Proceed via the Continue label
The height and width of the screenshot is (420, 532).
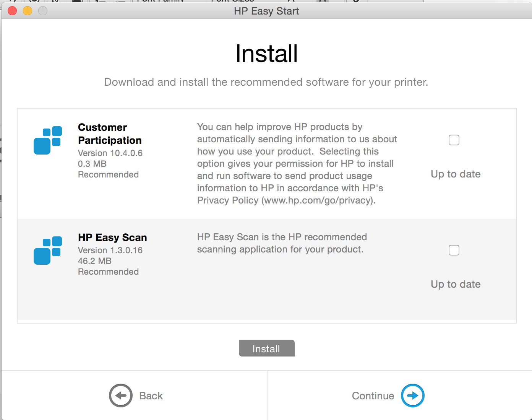click(x=373, y=396)
